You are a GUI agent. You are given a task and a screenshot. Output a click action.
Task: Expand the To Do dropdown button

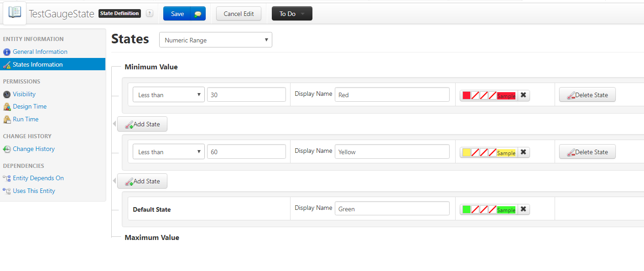(292, 14)
